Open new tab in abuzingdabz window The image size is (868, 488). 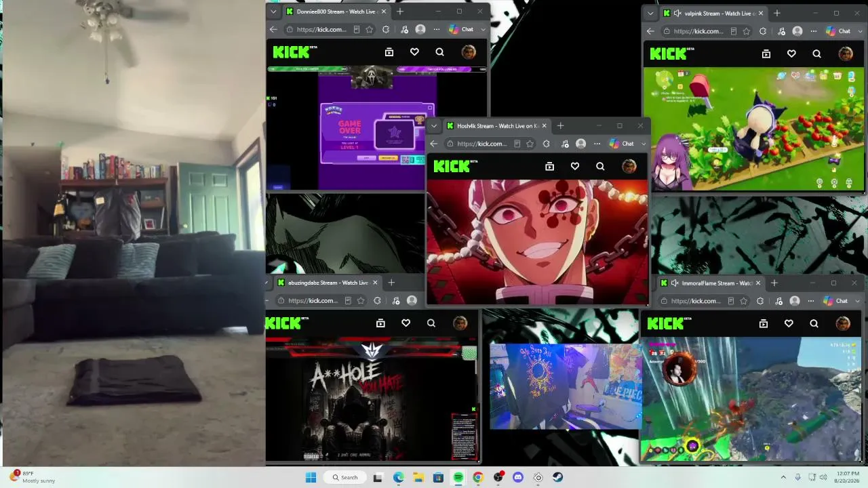click(391, 283)
